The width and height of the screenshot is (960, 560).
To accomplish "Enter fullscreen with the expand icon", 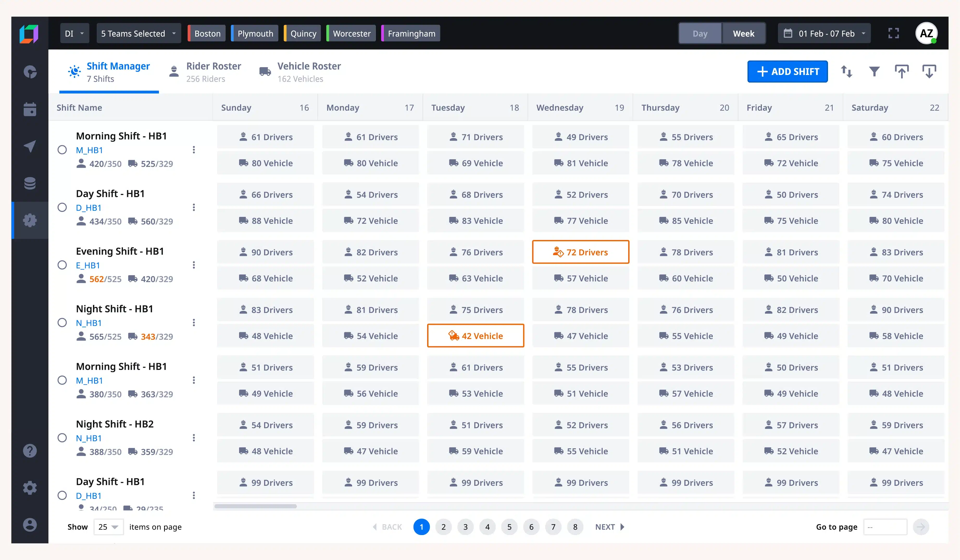I will [893, 34].
